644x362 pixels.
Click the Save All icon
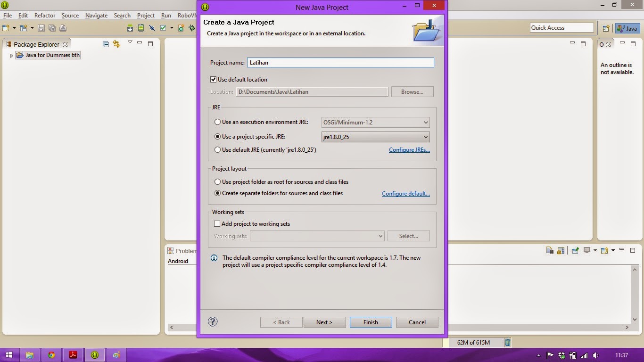coord(52,28)
